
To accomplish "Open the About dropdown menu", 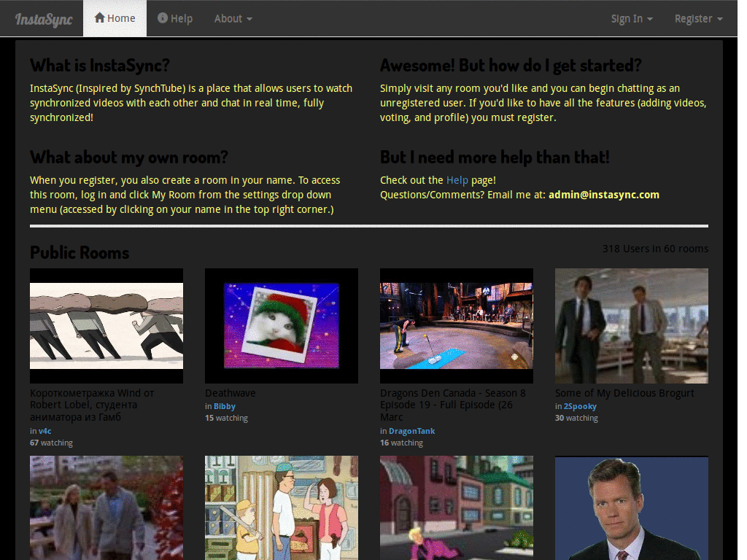I will click(233, 19).
